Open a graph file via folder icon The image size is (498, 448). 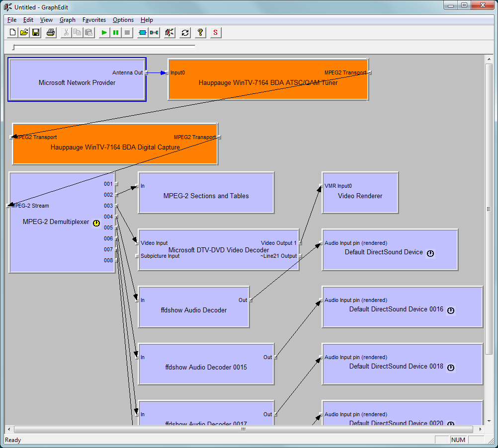[24, 32]
